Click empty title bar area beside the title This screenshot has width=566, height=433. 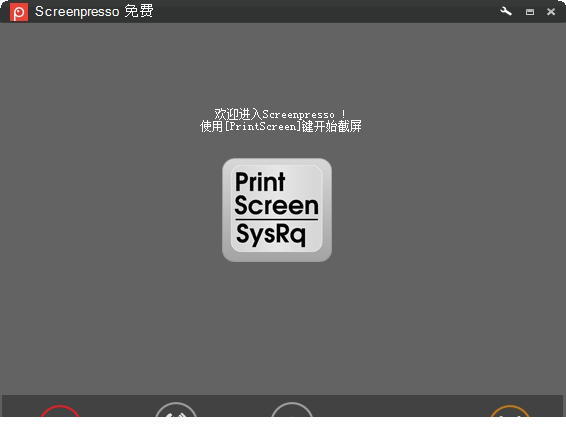325,12
